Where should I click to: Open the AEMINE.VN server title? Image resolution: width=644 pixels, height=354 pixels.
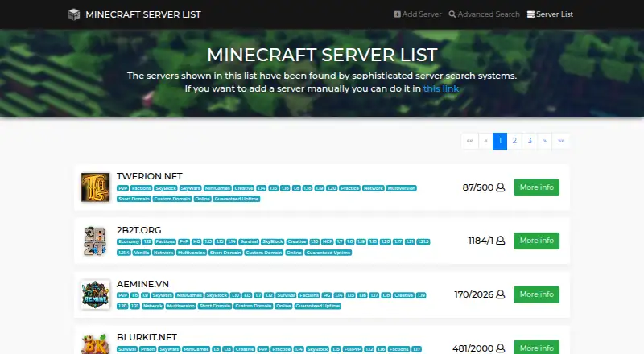click(142, 284)
